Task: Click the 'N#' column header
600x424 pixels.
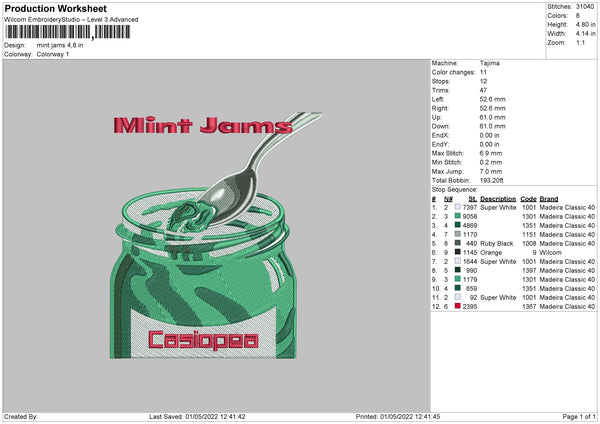Action: coord(448,199)
